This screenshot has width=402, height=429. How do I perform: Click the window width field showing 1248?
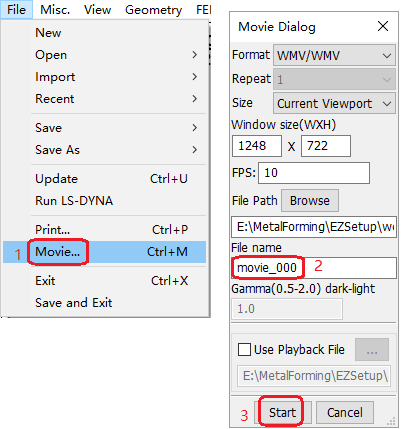(x=257, y=146)
